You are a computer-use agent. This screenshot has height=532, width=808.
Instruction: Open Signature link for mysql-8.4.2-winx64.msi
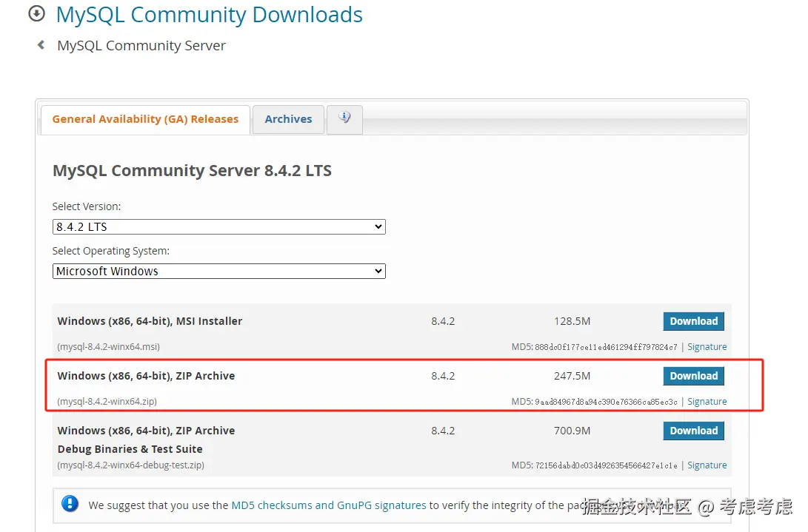pyautogui.click(x=707, y=346)
